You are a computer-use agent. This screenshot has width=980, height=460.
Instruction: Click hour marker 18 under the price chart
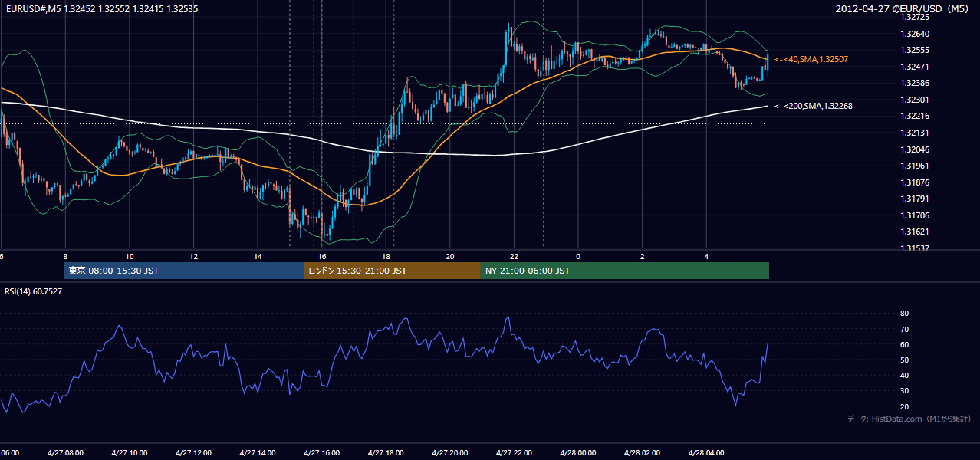pyautogui.click(x=386, y=256)
